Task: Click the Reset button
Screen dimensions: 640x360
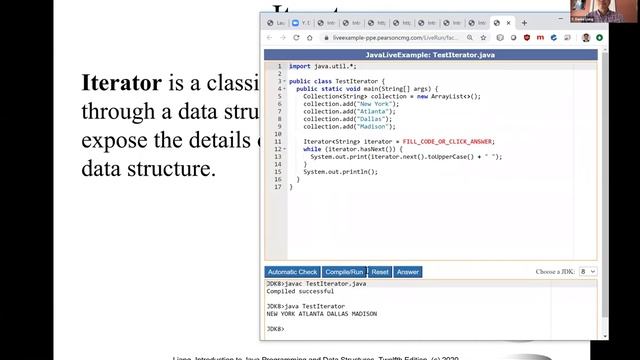Action: click(x=380, y=272)
